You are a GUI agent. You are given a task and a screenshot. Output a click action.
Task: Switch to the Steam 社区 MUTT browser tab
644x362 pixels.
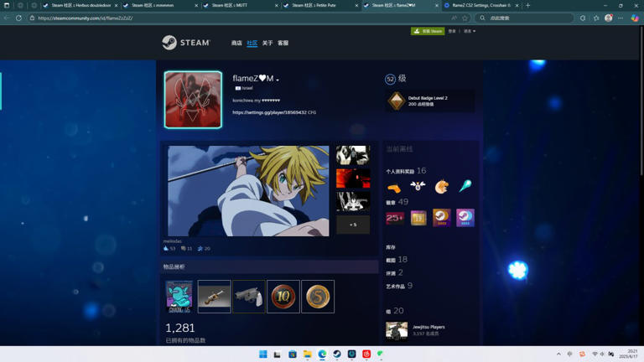[x=241, y=5]
